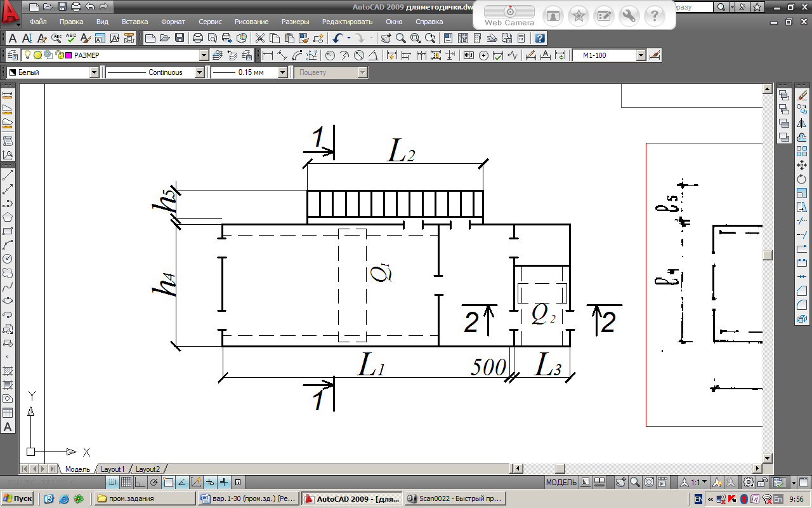
Task: Select the Ellipse draw tool
Action: [8, 300]
